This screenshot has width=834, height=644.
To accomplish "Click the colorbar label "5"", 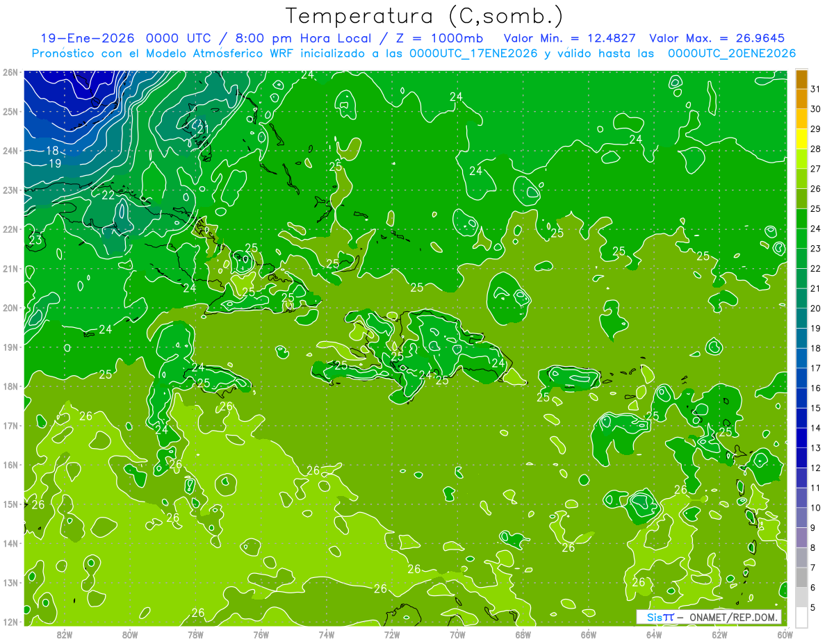I will 813,607.
